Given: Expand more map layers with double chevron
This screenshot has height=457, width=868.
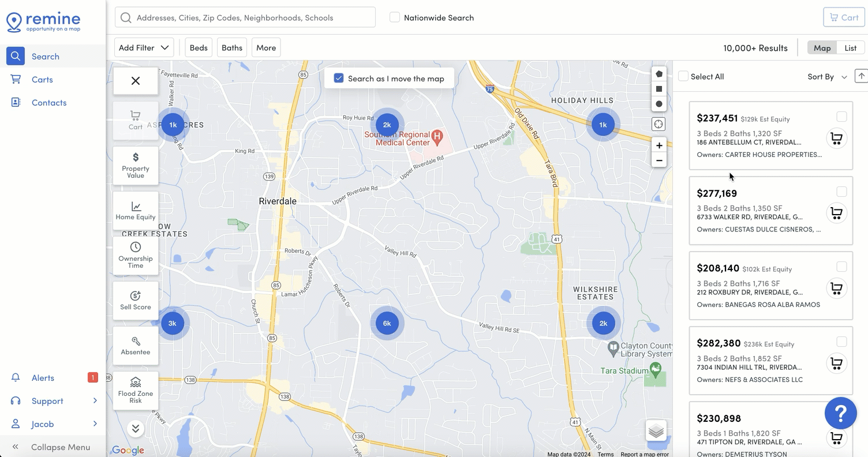Looking at the screenshot, I should click(136, 428).
